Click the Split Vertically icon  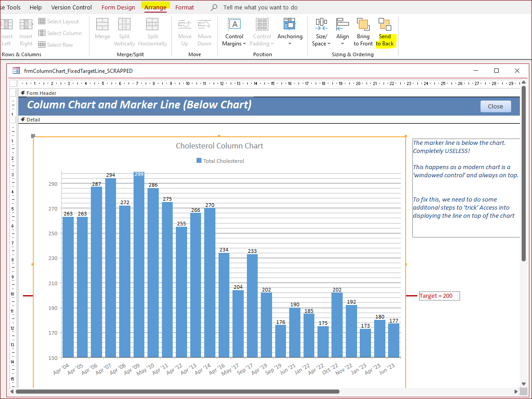click(124, 24)
